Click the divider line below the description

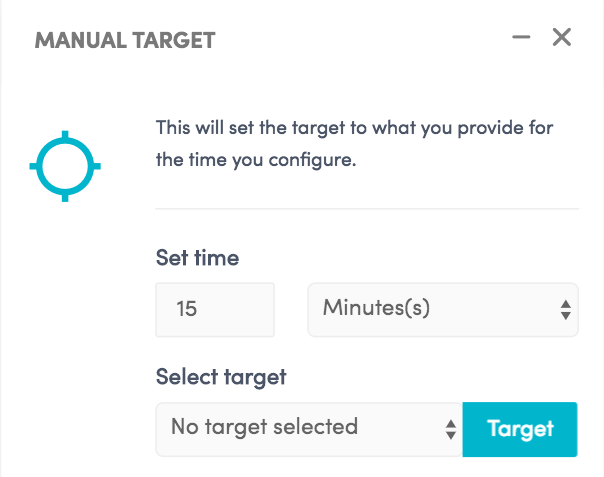point(367,209)
